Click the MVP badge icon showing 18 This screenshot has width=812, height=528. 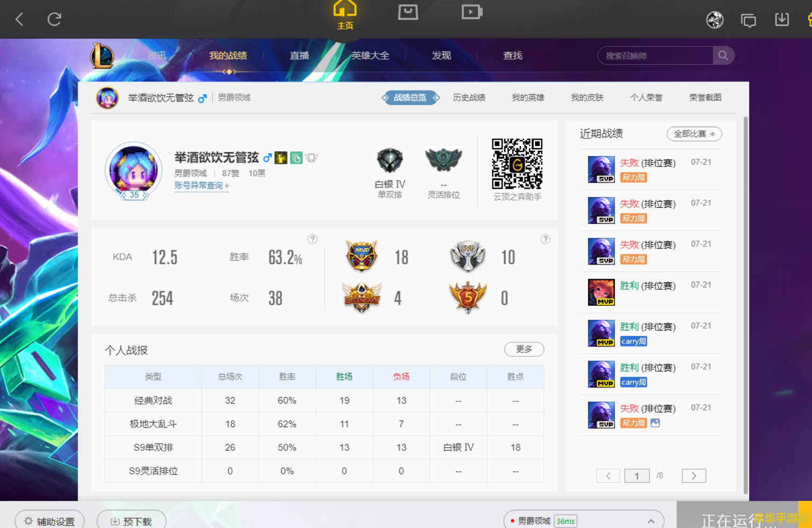tap(362, 256)
